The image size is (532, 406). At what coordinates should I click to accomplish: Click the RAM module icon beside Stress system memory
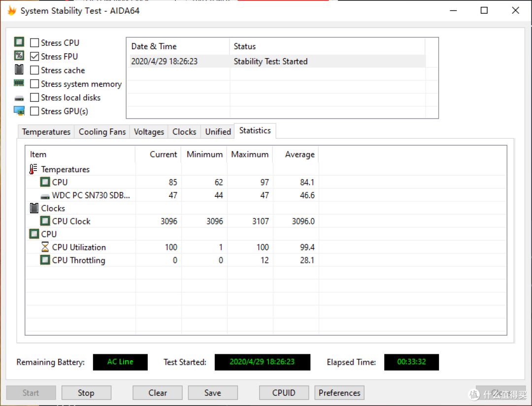(x=19, y=83)
